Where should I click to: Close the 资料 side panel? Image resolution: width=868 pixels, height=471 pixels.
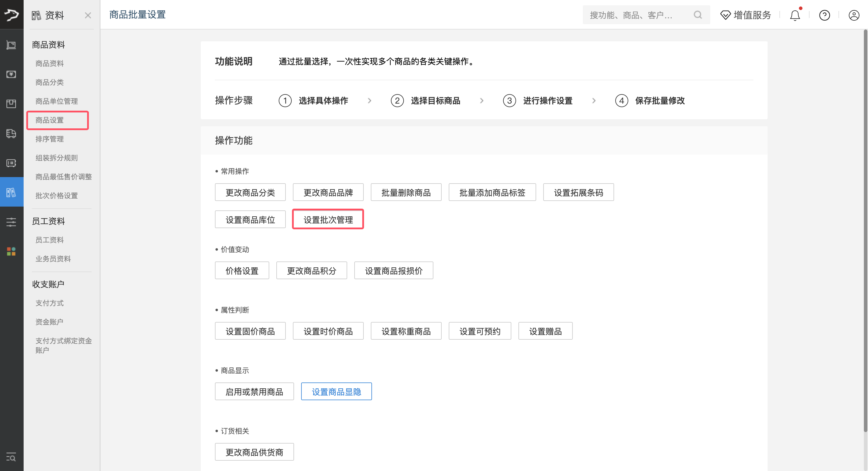pyautogui.click(x=88, y=16)
